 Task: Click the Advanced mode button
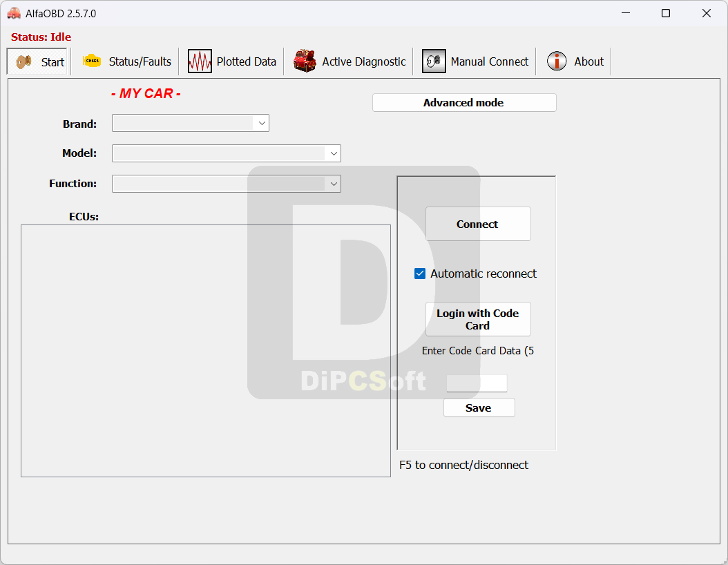[464, 103]
